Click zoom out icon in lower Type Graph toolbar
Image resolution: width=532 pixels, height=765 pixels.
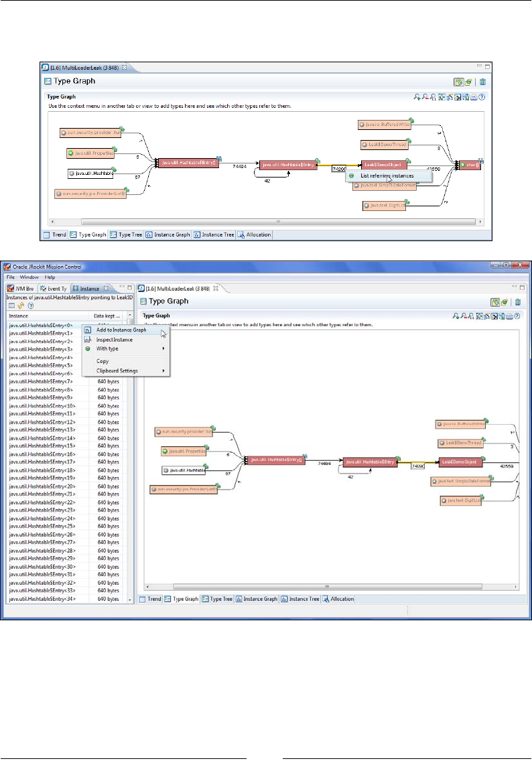463,316
